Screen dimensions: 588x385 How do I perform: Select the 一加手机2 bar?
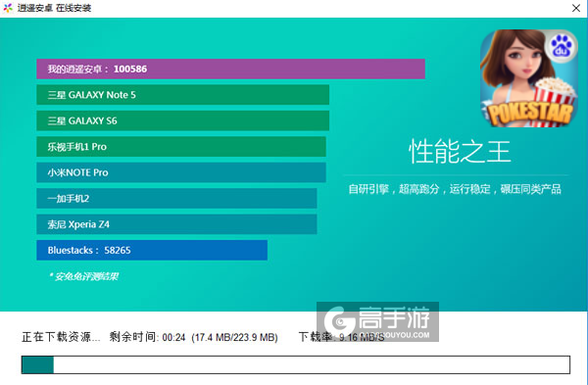(176, 198)
